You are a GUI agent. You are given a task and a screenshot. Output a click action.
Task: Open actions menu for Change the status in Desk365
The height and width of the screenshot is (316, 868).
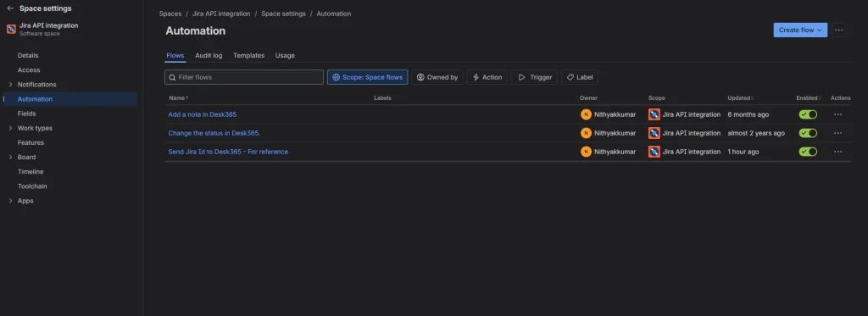[837, 133]
